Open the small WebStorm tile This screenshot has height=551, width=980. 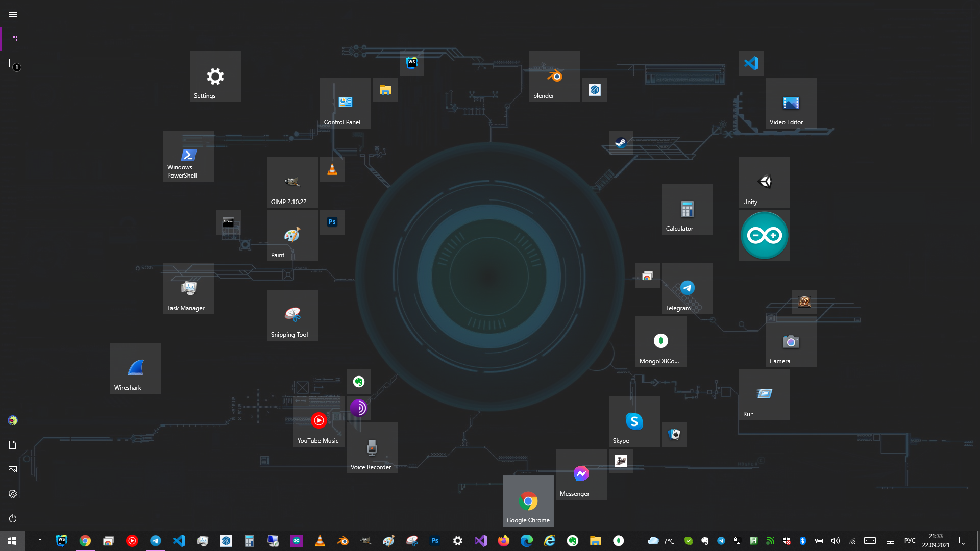(411, 63)
